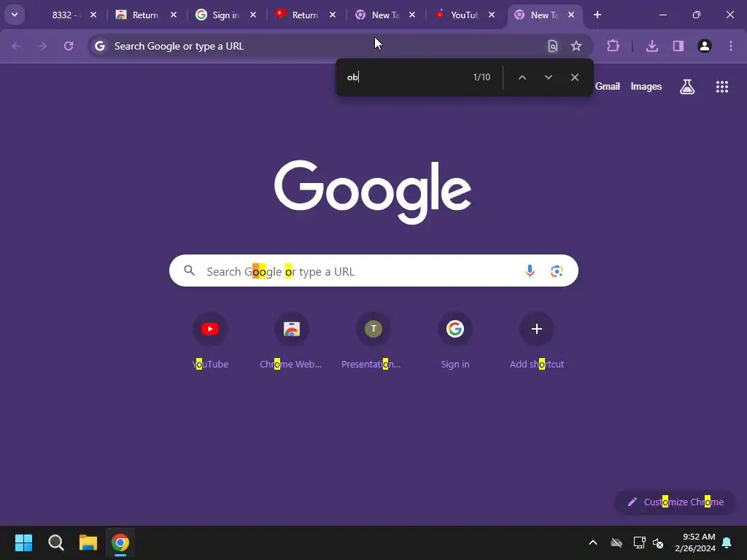
Task: Open the Gmail link
Action: 608,86
